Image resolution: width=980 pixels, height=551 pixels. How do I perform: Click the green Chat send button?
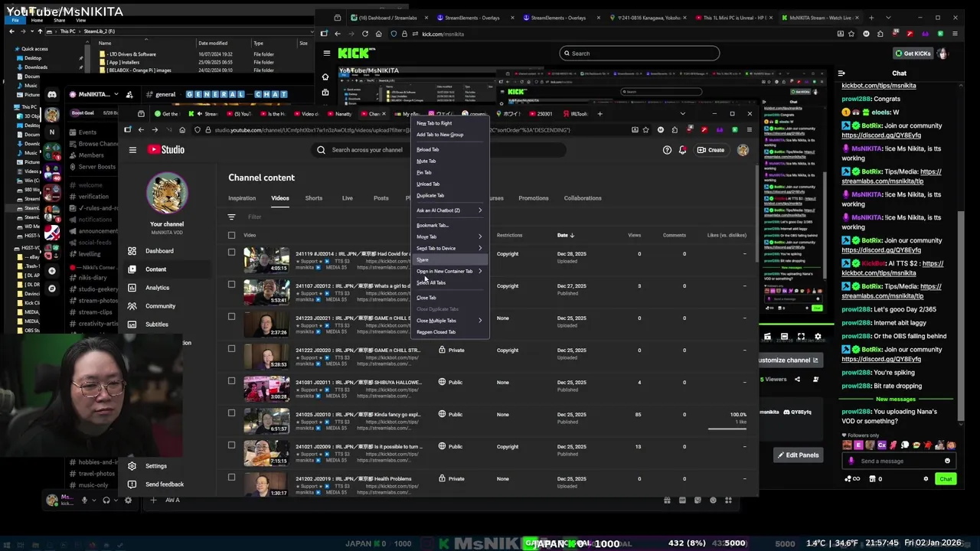(946, 479)
